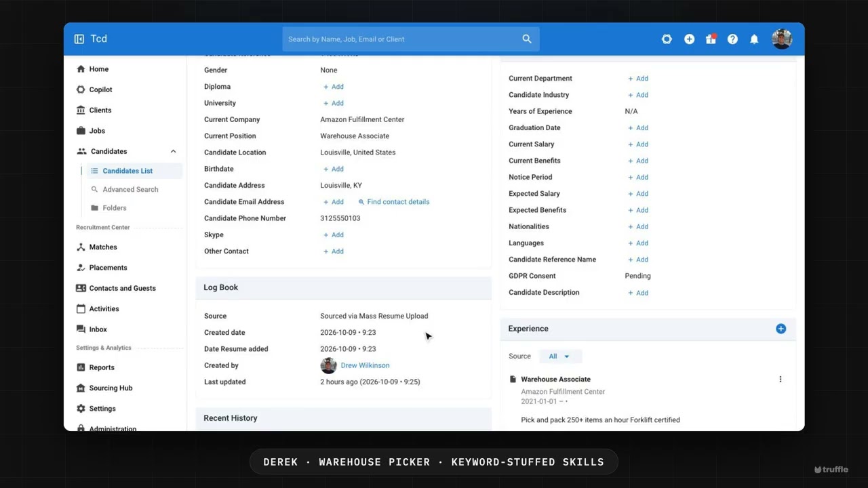Add a Skype contact
868x488 pixels.
point(333,235)
